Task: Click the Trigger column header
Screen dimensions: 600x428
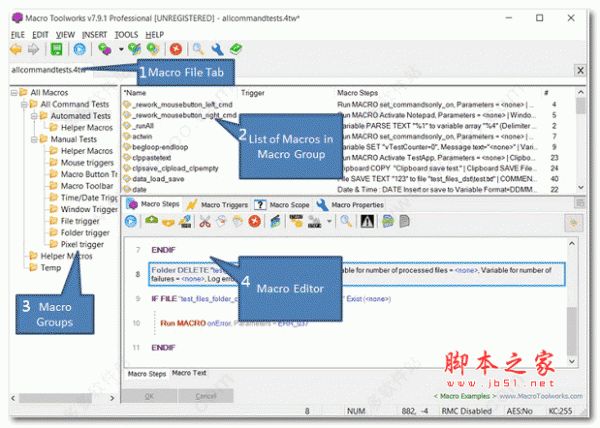Action: [x=253, y=93]
